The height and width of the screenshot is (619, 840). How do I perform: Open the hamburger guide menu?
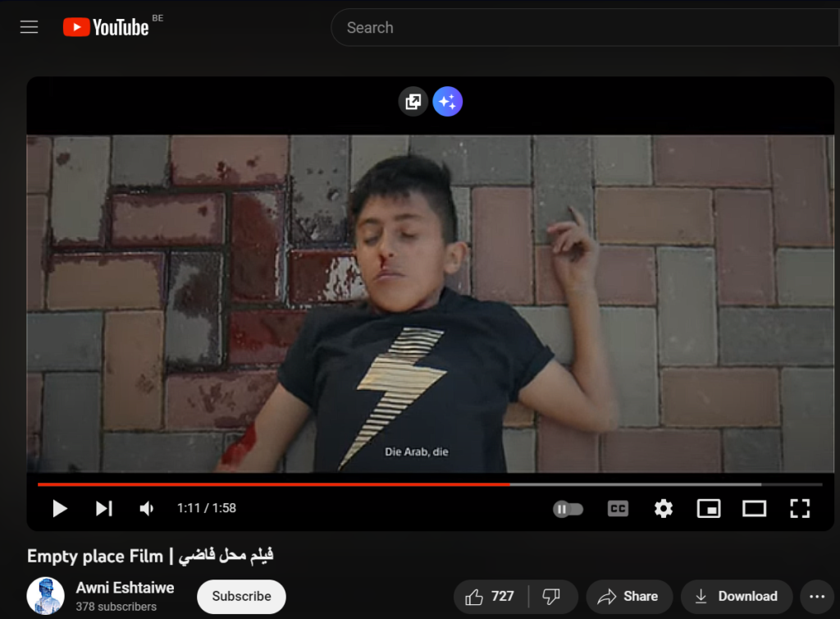click(29, 27)
